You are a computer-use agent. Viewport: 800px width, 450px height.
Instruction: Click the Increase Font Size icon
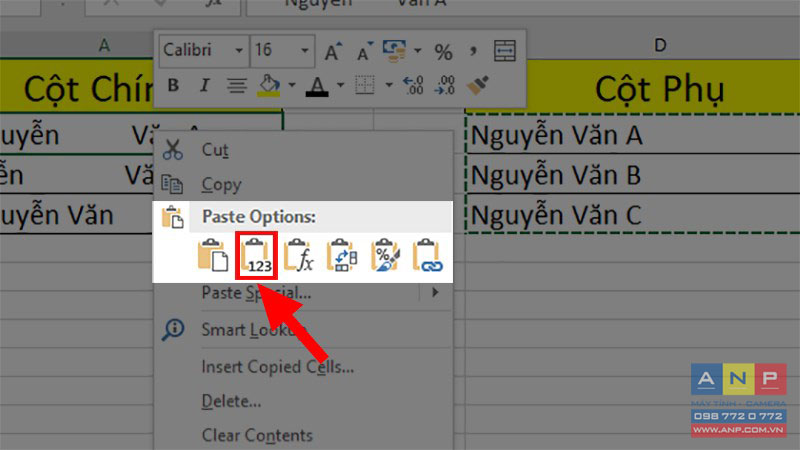333,51
